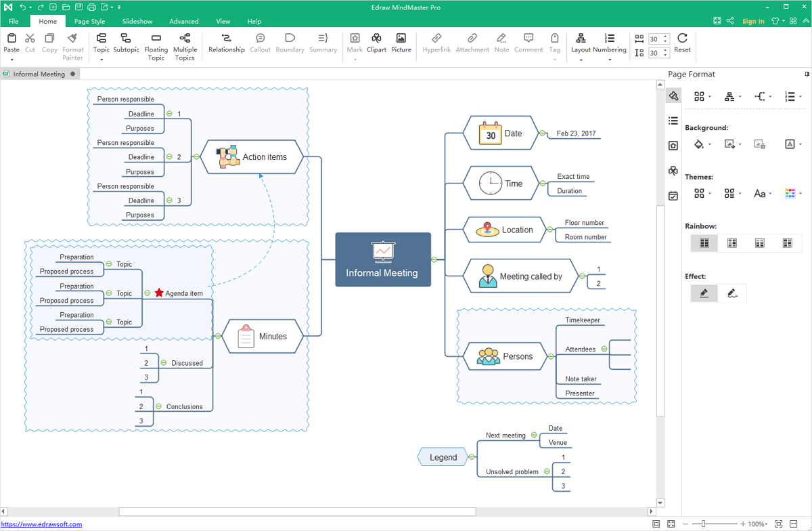The width and height of the screenshot is (812, 531).
Task: Collapse the Attendees subtopics toggle
Action: pos(604,349)
